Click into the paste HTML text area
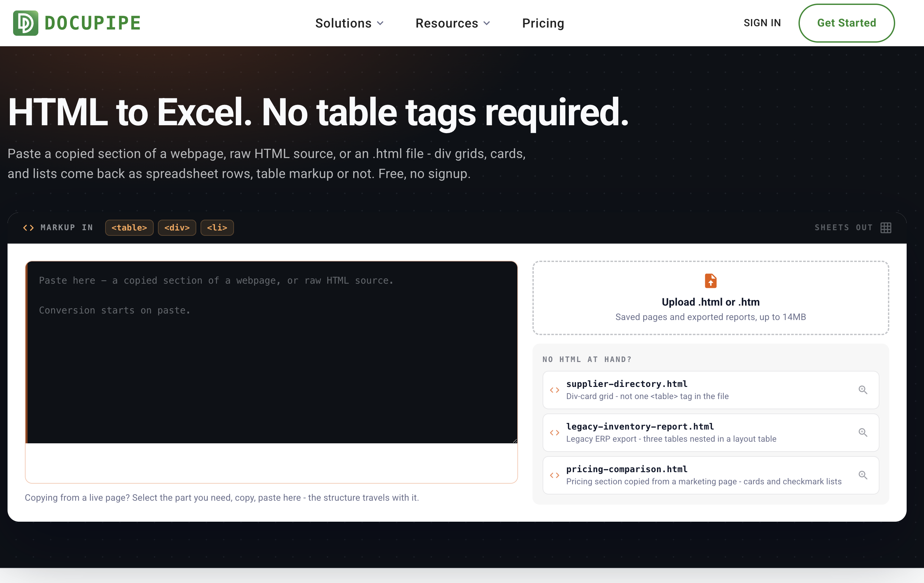 coord(272,352)
